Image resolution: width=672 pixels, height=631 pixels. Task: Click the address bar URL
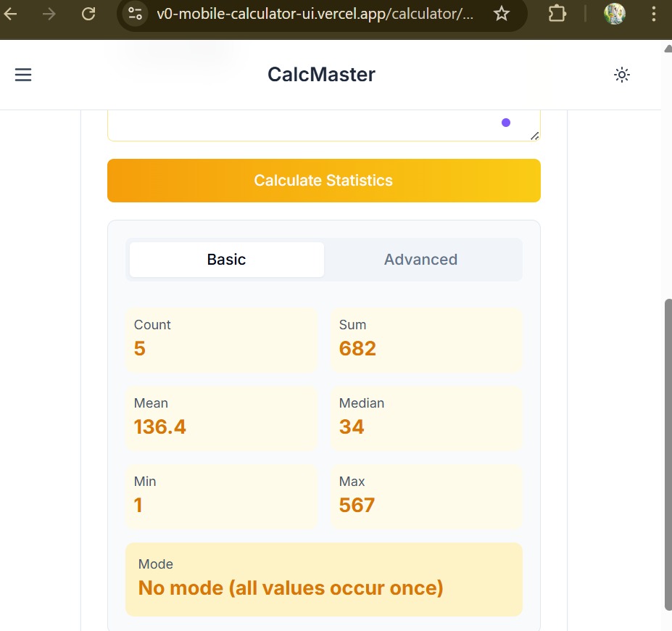pos(315,14)
